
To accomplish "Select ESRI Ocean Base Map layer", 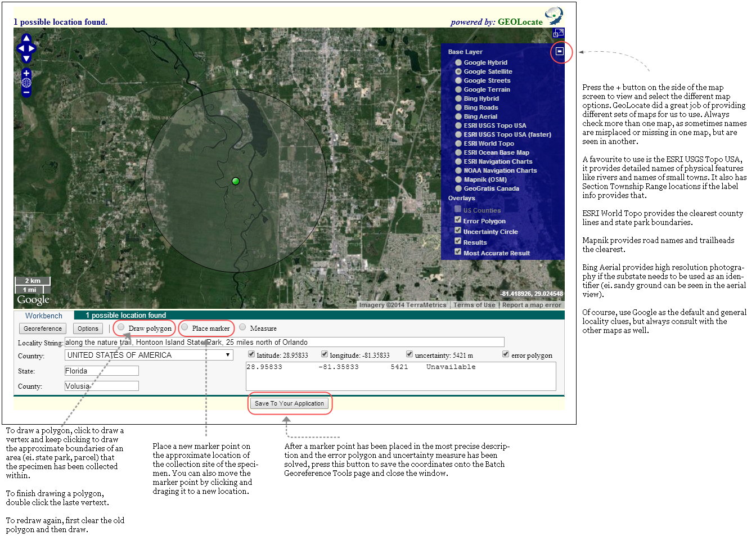I will click(458, 152).
